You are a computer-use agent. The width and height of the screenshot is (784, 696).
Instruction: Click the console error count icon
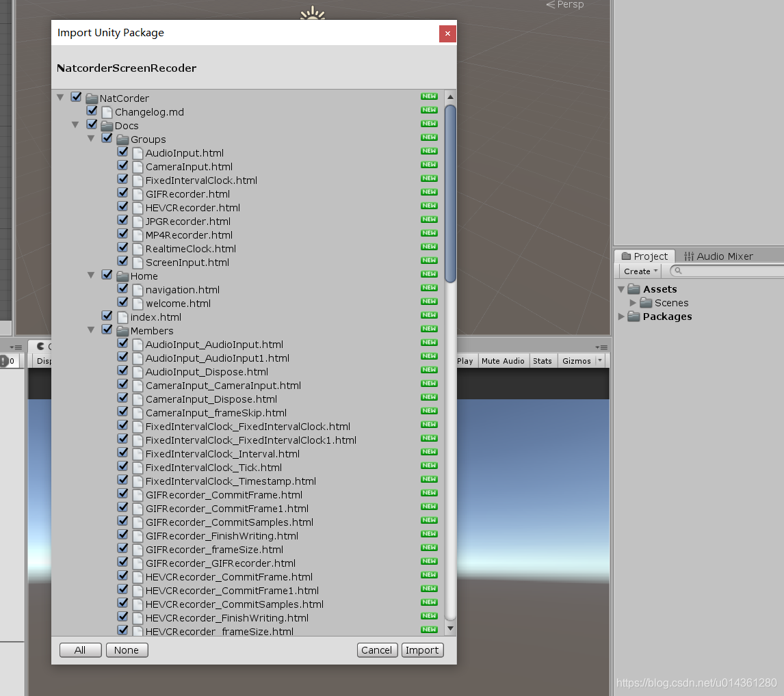(x=4, y=361)
